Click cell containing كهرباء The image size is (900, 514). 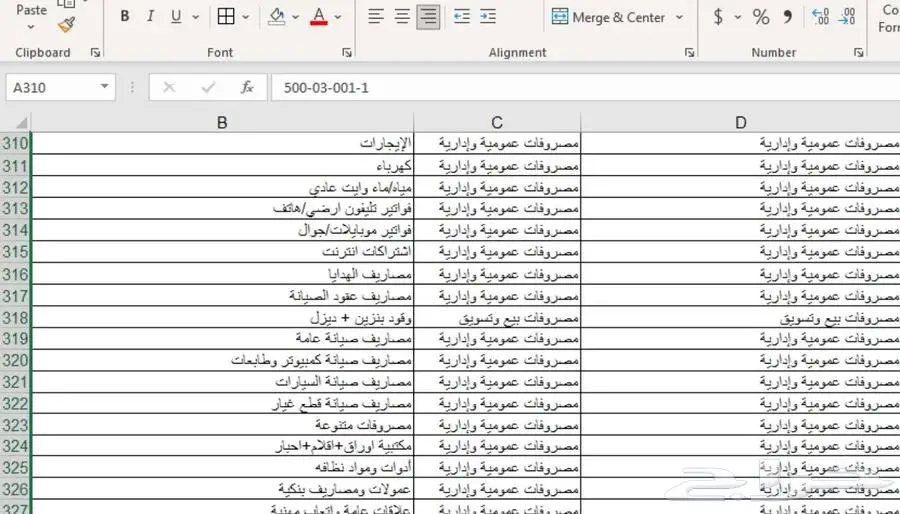point(222,165)
